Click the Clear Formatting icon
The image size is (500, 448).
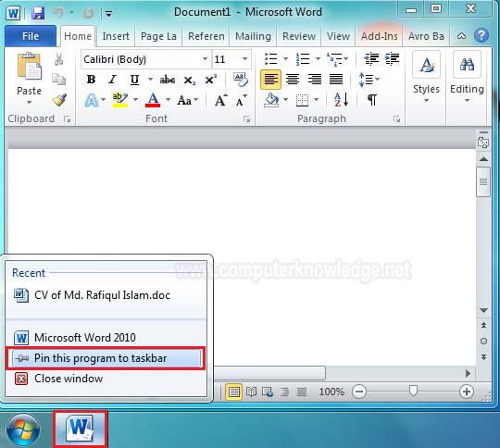(x=241, y=80)
